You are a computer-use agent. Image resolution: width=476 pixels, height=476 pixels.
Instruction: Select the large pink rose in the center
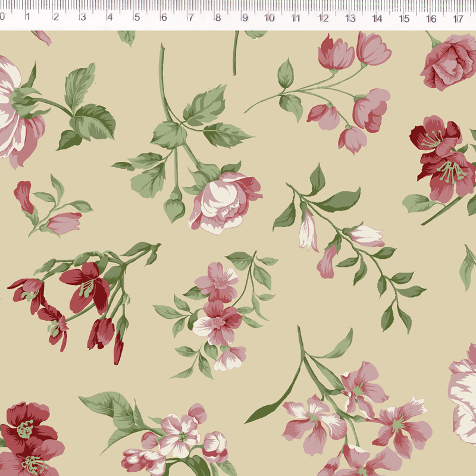click(x=224, y=201)
